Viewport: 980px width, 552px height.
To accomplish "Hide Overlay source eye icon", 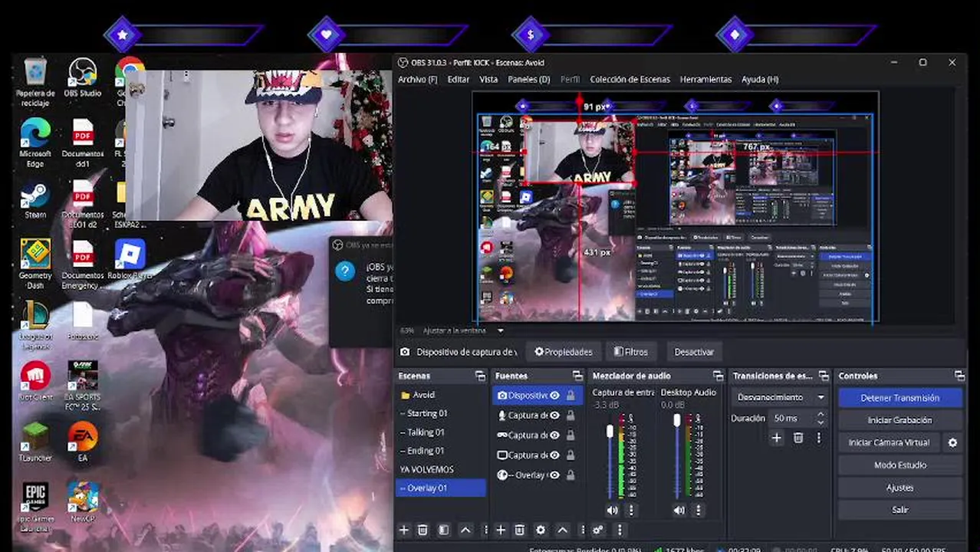I will click(554, 475).
